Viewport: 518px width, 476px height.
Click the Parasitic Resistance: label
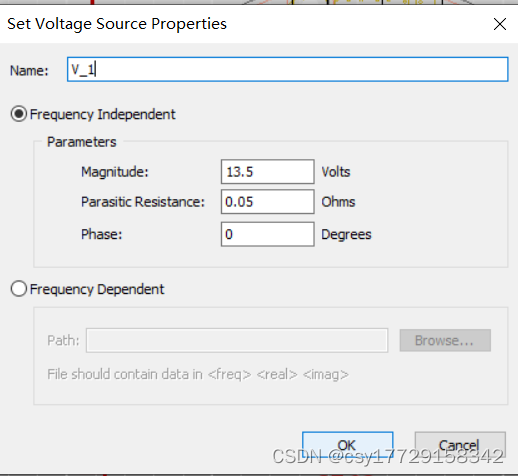[x=143, y=202]
